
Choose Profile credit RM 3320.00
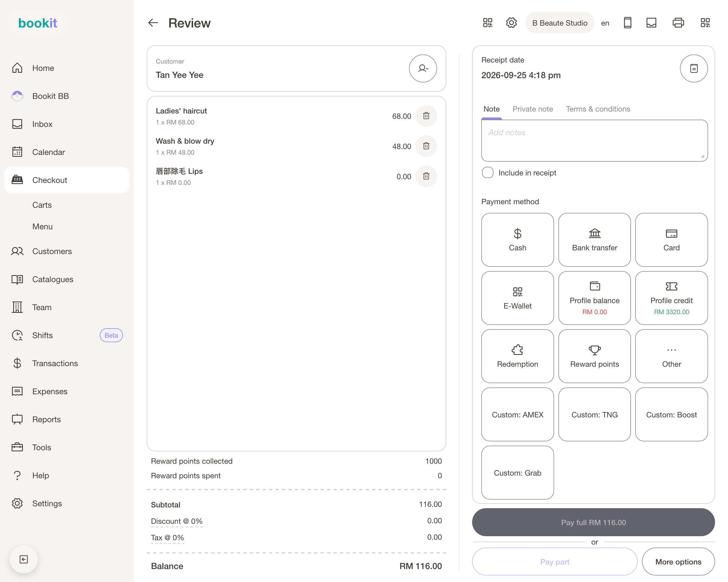point(671,298)
